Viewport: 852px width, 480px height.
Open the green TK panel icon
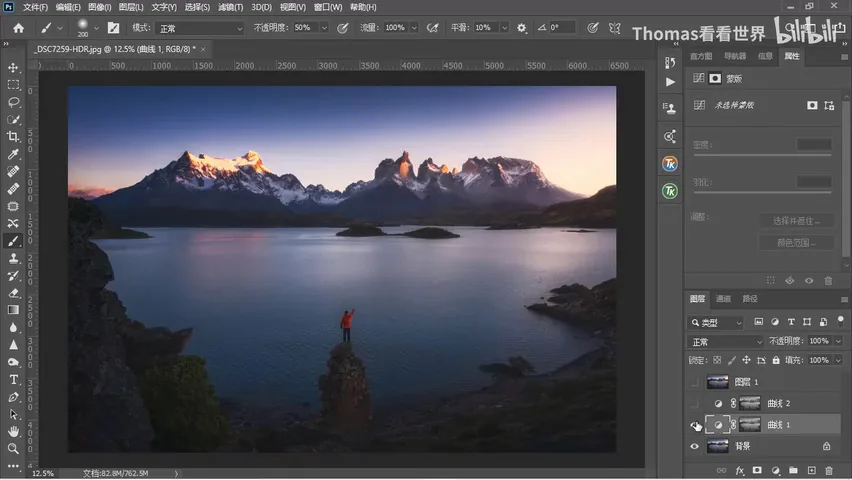pyautogui.click(x=669, y=191)
